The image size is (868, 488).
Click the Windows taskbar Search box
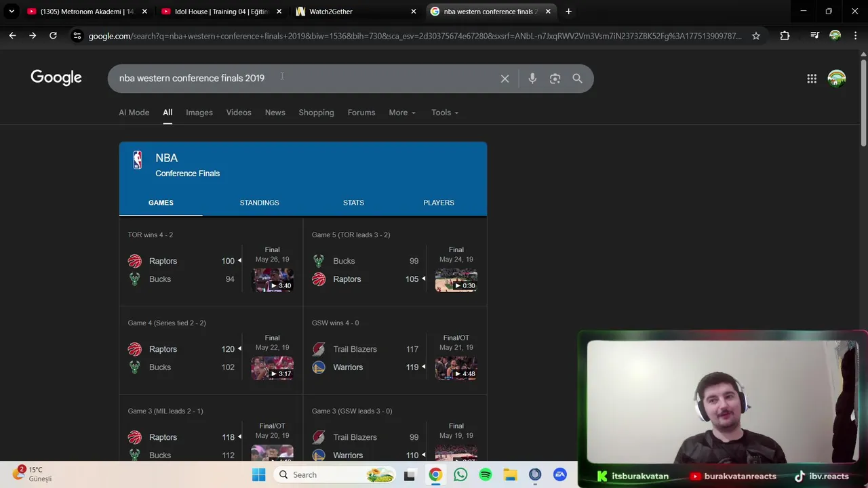(336, 475)
